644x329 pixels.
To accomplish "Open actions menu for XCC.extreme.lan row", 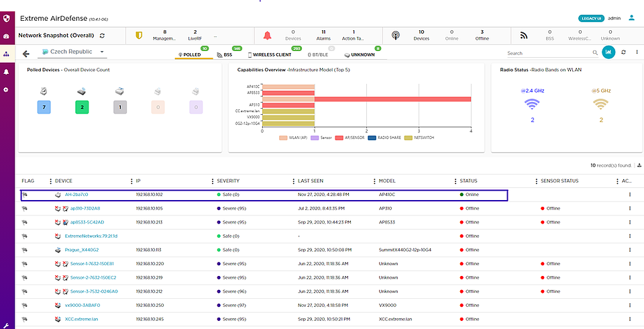I will click(630, 319).
